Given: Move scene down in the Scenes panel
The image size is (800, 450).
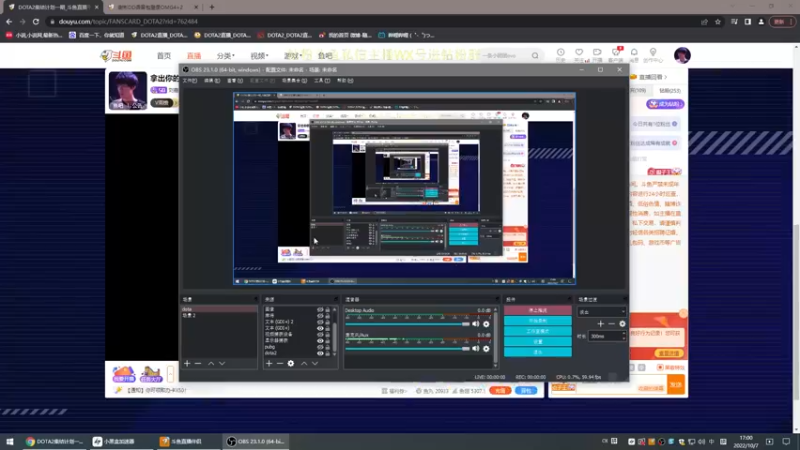Looking at the screenshot, I should coord(222,363).
